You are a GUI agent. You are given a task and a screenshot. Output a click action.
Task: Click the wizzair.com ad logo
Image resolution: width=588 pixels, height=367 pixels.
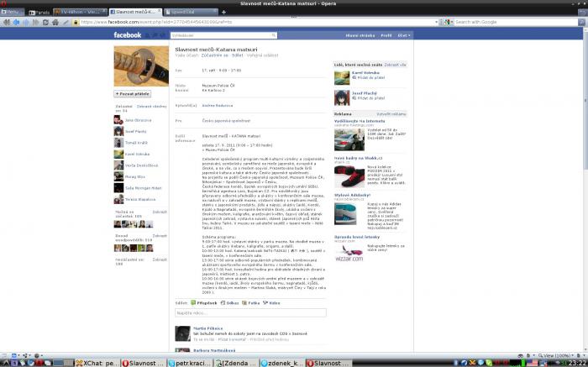(x=349, y=253)
